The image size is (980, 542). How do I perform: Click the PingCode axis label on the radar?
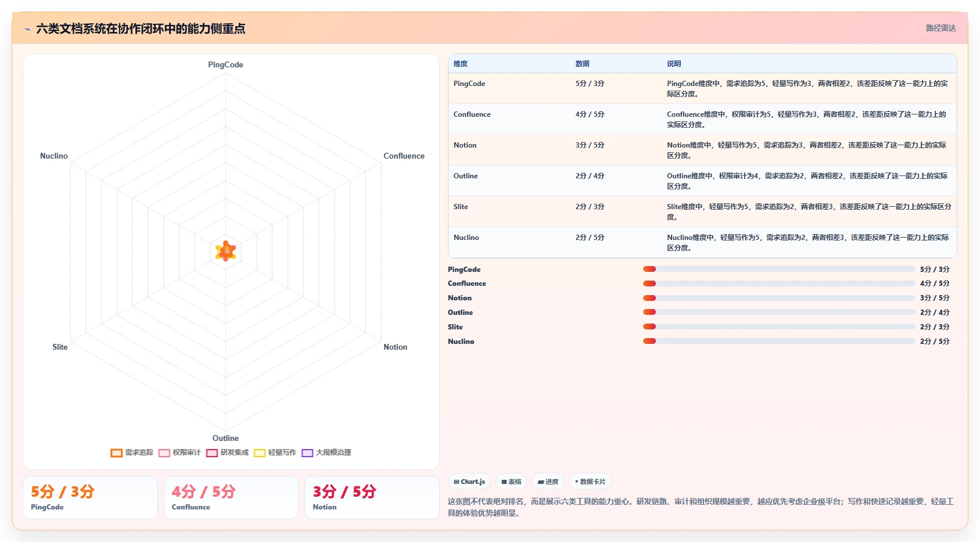click(x=225, y=64)
